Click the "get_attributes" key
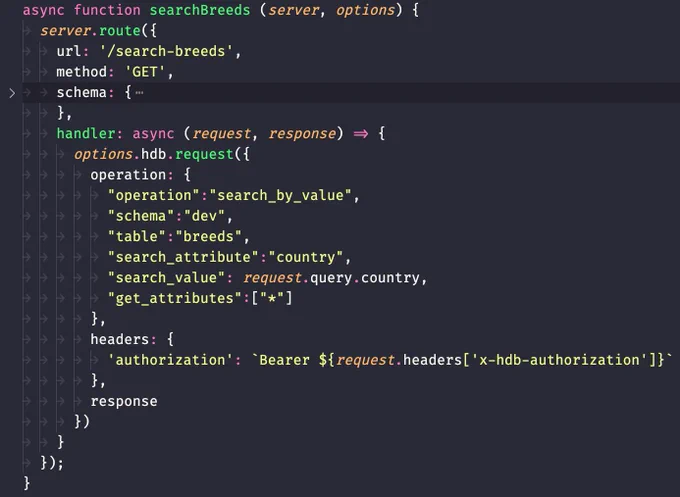The width and height of the screenshot is (680, 497). (x=175, y=298)
